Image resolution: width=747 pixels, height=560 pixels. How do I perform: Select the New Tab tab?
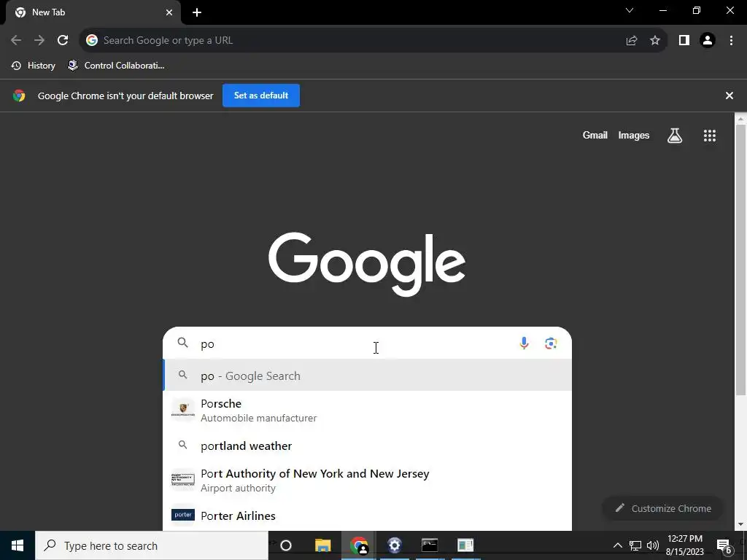coord(93,12)
